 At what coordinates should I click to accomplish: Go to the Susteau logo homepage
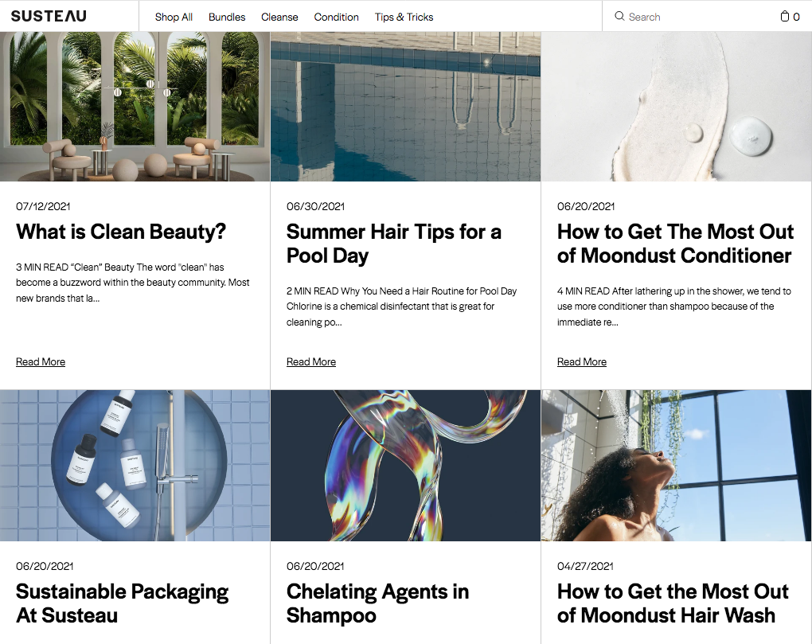tap(49, 16)
